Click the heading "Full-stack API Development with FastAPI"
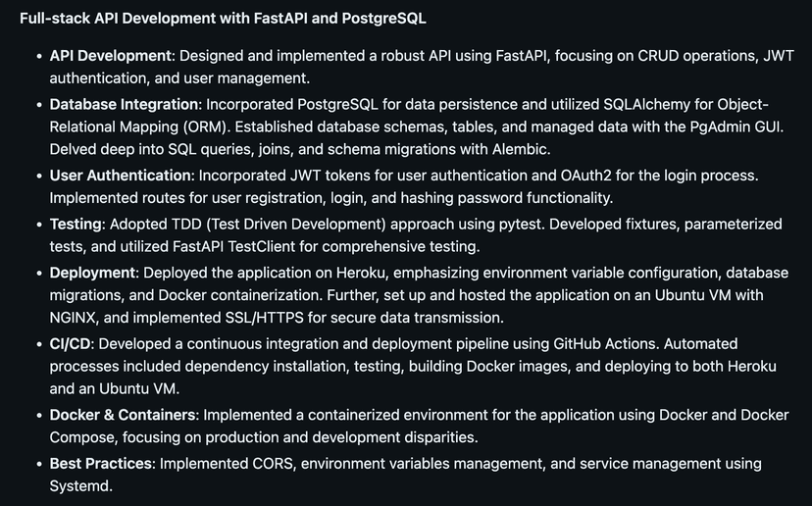812x506 pixels. click(x=223, y=19)
